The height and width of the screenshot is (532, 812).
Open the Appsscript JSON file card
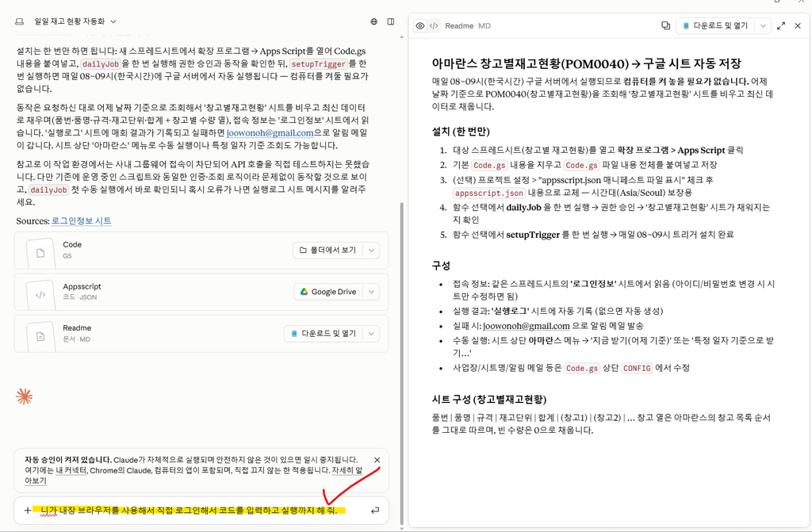201,292
